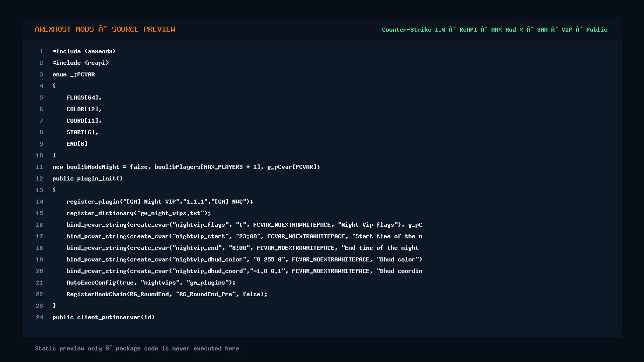Click the "public plugin_init()" function header
Screen dimensions: 644x362
[88, 178]
